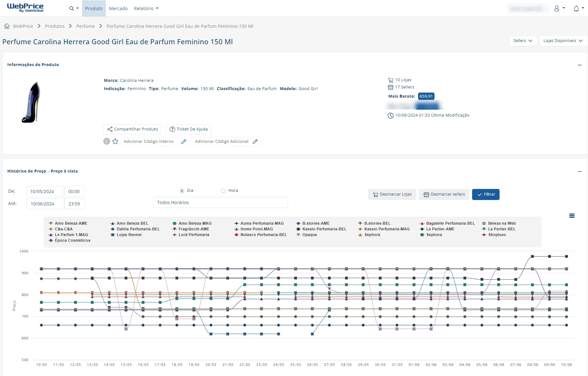
Task: Click the clock icon beside last modification
Action: pos(391,115)
